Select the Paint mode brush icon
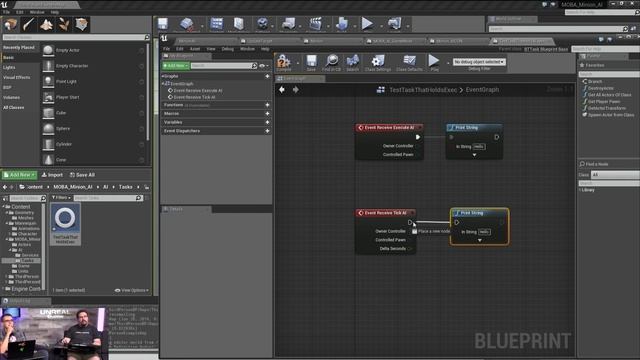This screenshot has width=640, height=360. [29, 24]
